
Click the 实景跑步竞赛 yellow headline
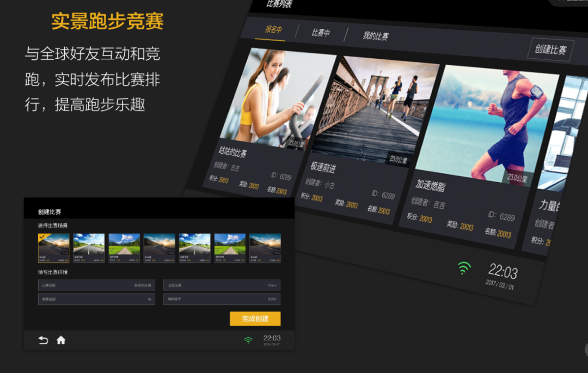pyautogui.click(x=107, y=21)
